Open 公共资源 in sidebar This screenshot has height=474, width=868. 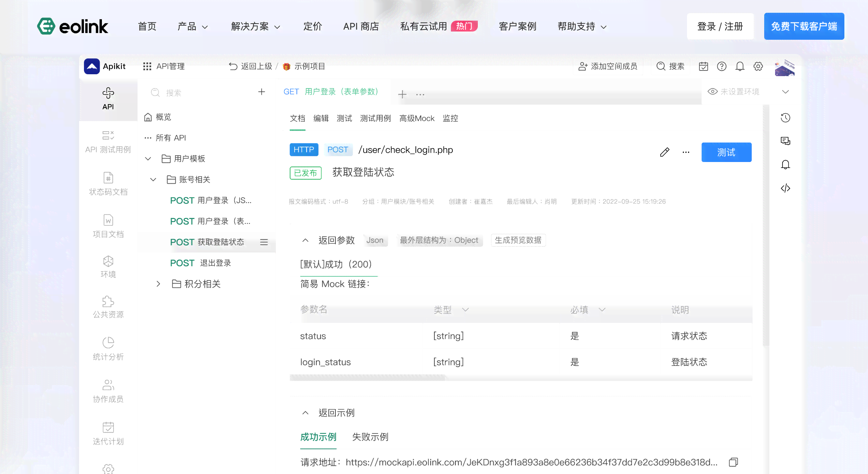[108, 307]
